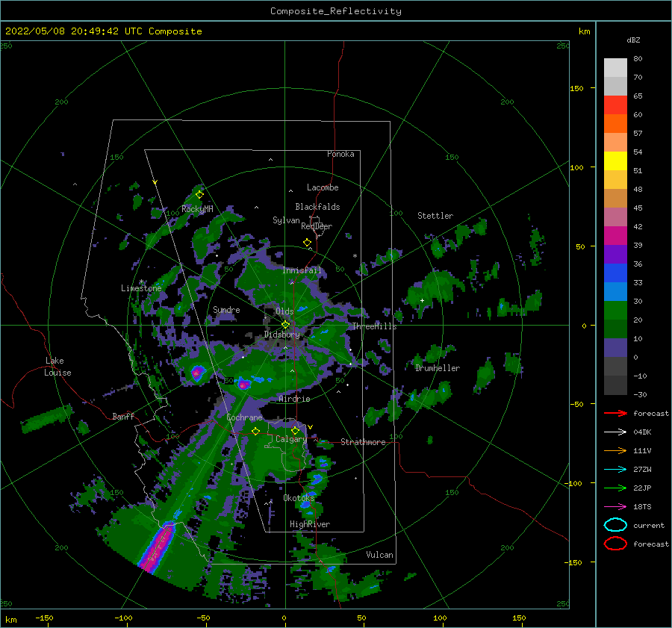Click the RedDeer city label
Image resolution: width=672 pixels, height=628 pixels.
coord(317,226)
